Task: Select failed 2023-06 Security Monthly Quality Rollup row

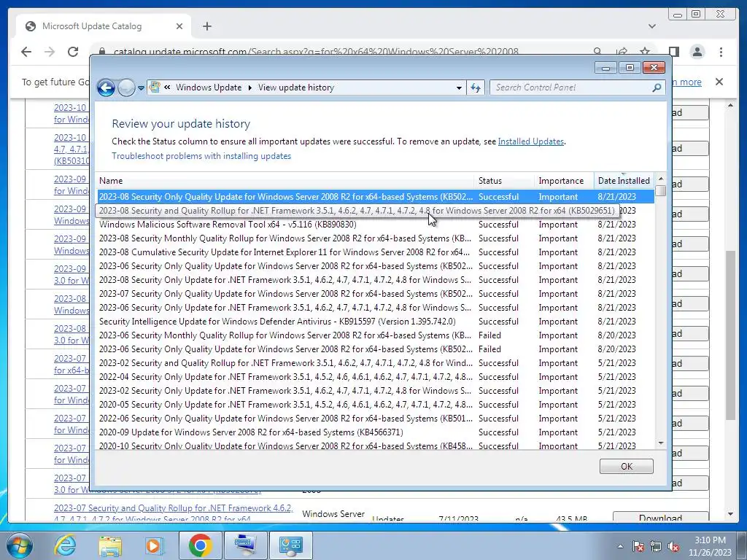Action: point(376,335)
